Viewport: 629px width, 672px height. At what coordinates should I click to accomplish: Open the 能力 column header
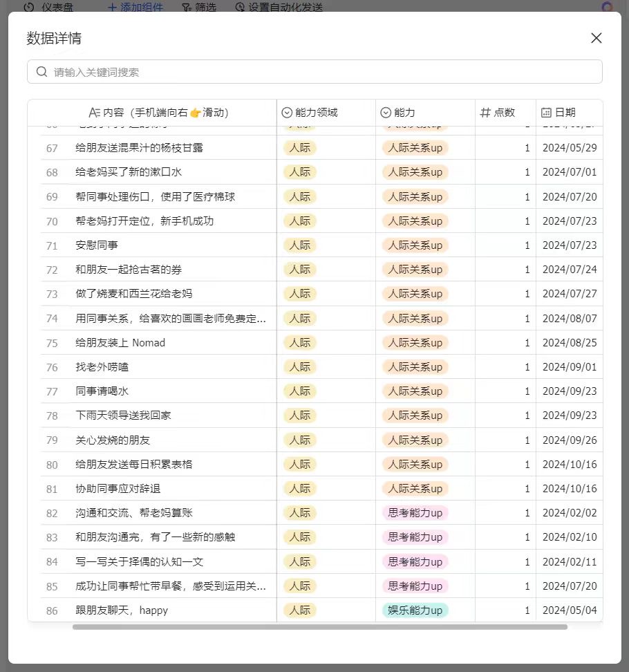(x=404, y=113)
